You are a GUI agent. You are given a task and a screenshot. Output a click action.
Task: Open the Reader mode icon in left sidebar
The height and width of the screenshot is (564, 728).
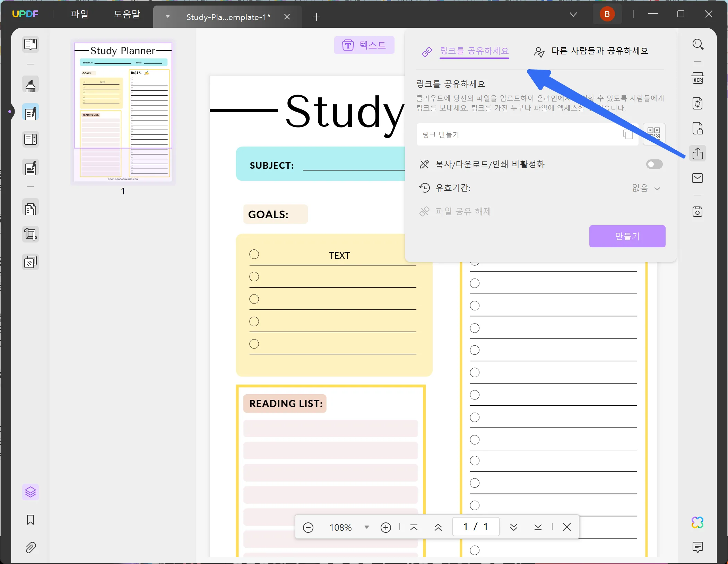point(31,44)
